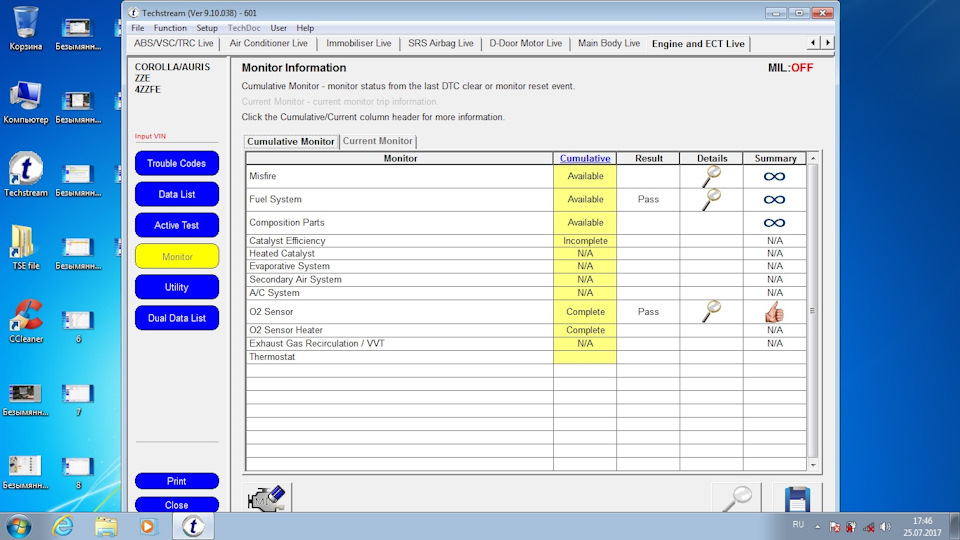Click Utility button
This screenshot has height=540, width=960.
(x=176, y=287)
